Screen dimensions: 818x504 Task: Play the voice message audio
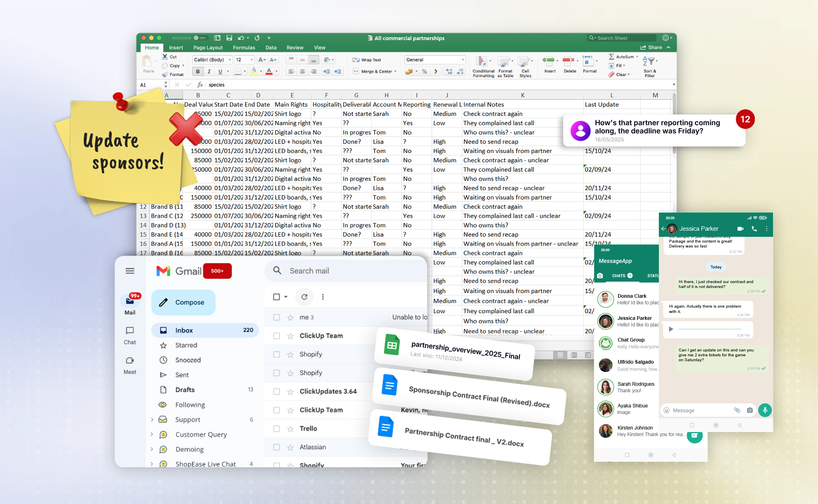671,329
